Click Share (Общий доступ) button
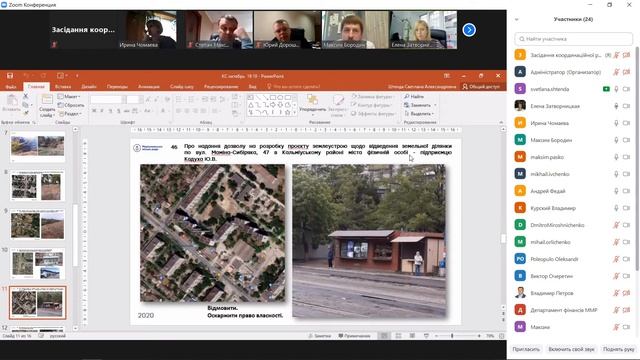Viewport: 640px width, 360px height. 481,87
